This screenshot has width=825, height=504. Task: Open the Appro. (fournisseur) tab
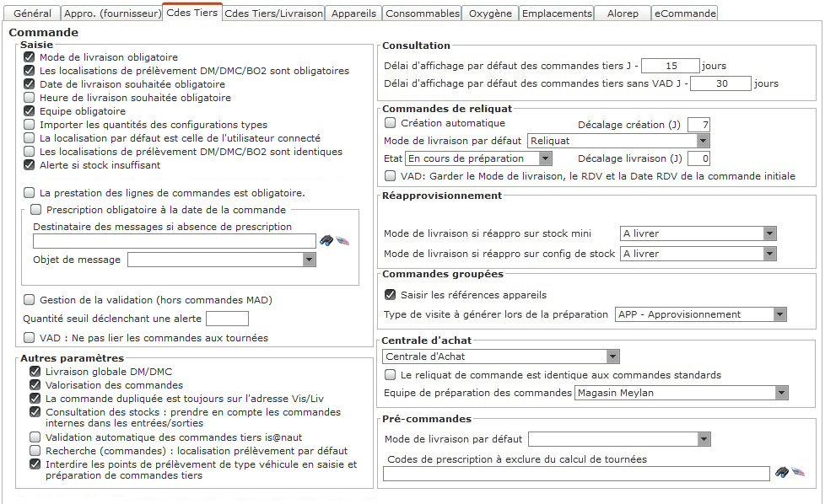pos(112,13)
